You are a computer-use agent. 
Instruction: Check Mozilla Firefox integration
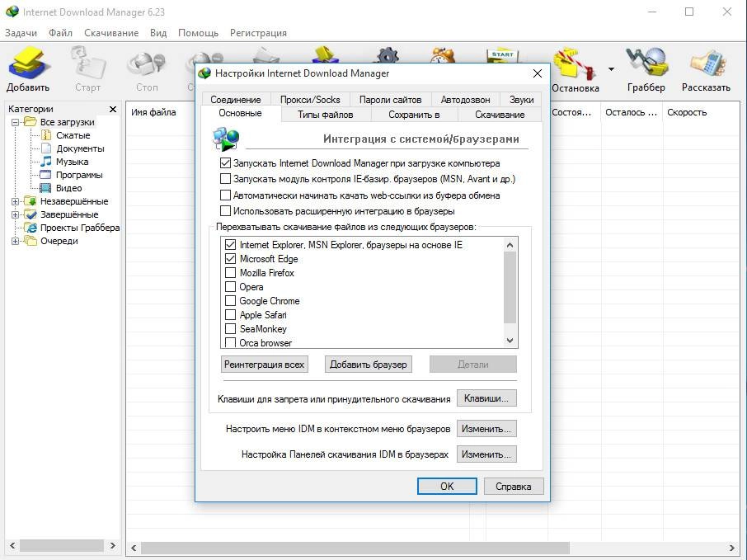[231, 273]
